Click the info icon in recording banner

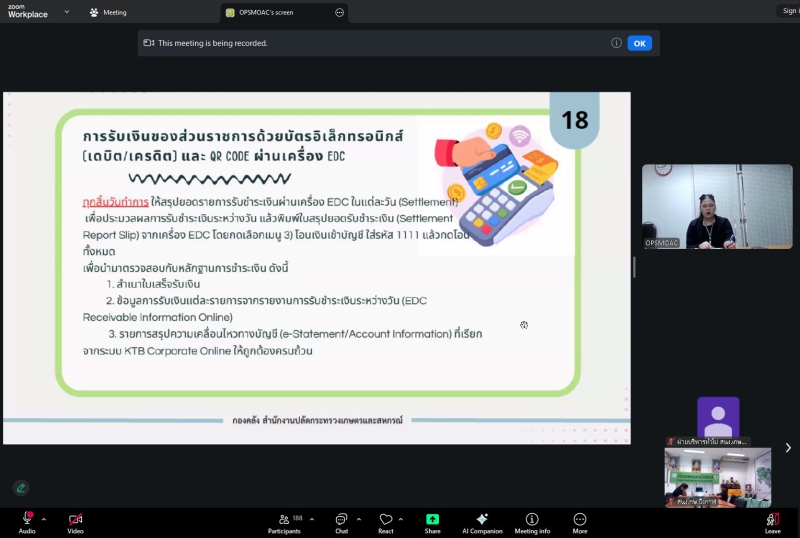click(x=616, y=43)
